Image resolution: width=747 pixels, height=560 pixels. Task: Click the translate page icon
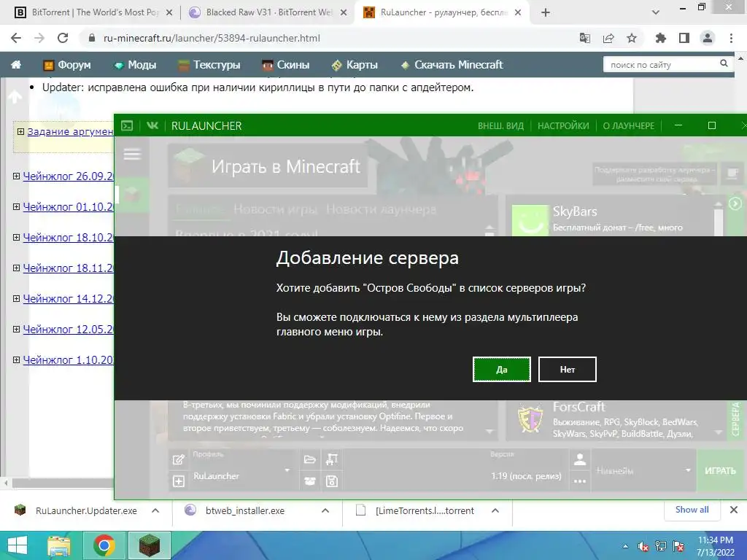584,38
